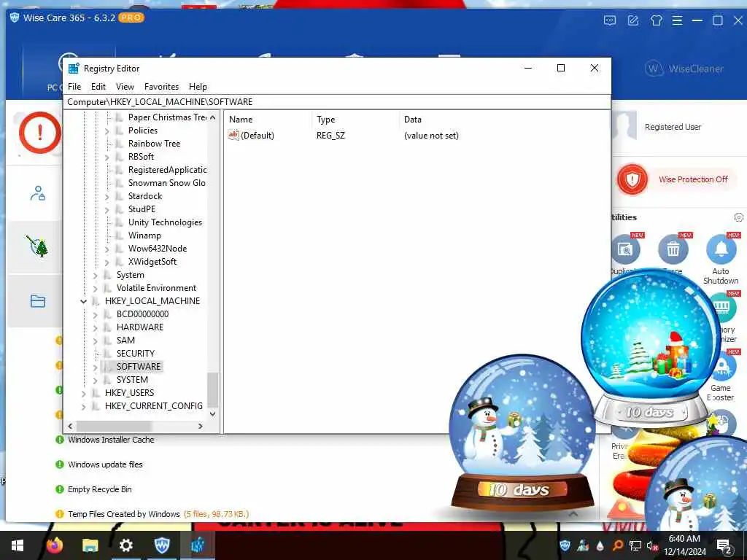This screenshot has height=560, width=747.
Task: Click the tree pane scroll-up arrow
Action: [212, 117]
